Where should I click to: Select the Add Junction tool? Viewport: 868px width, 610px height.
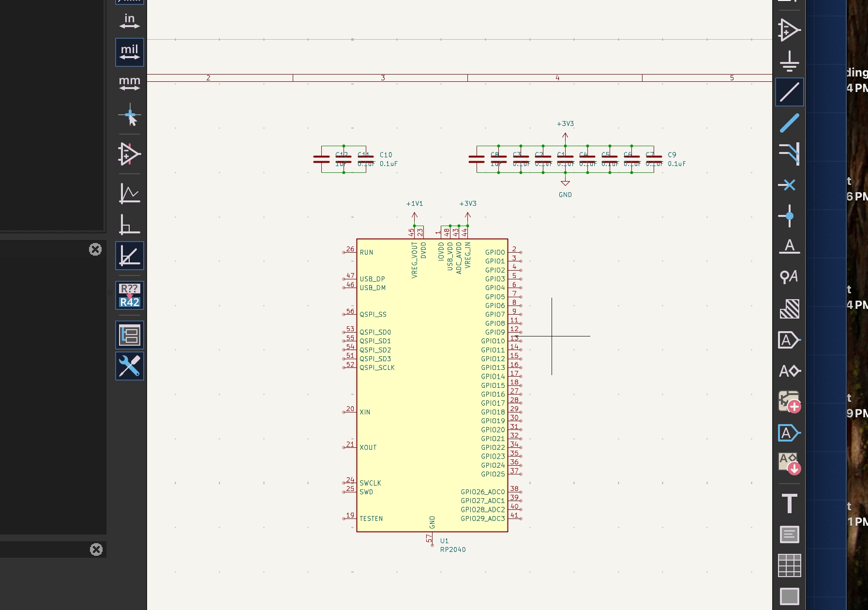point(789,216)
